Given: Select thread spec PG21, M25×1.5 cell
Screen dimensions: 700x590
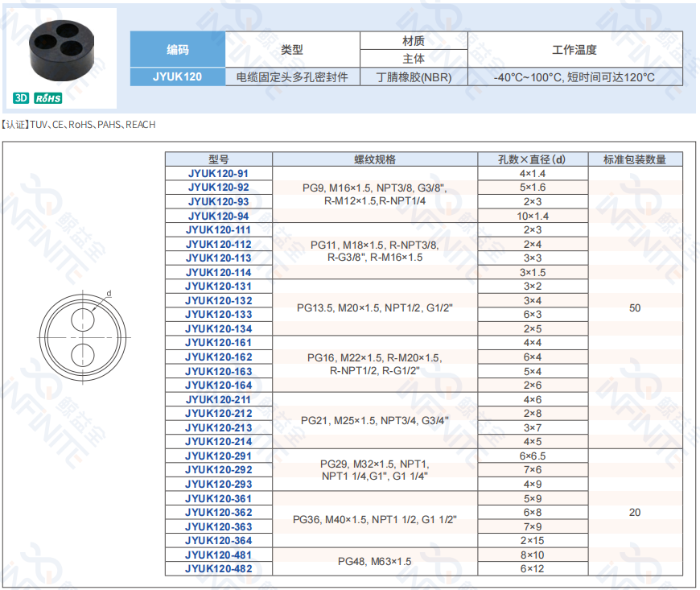Looking at the screenshot, I should (375, 420).
